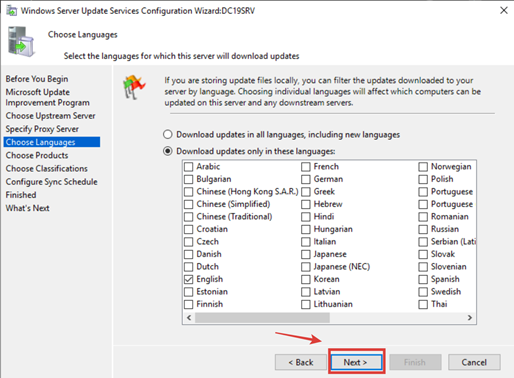Enable French language updates

(x=306, y=167)
